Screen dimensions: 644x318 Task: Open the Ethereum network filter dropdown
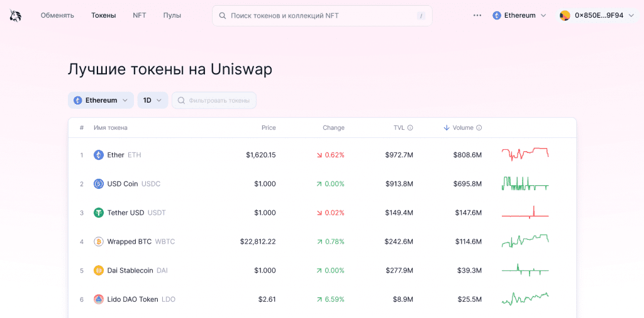(101, 100)
